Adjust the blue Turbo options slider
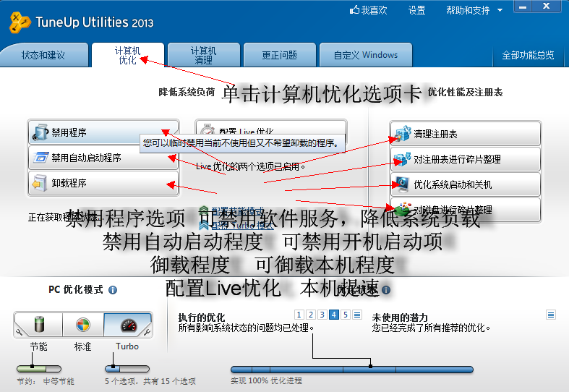The width and height of the screenshot is (569, 392). (127, 369)
